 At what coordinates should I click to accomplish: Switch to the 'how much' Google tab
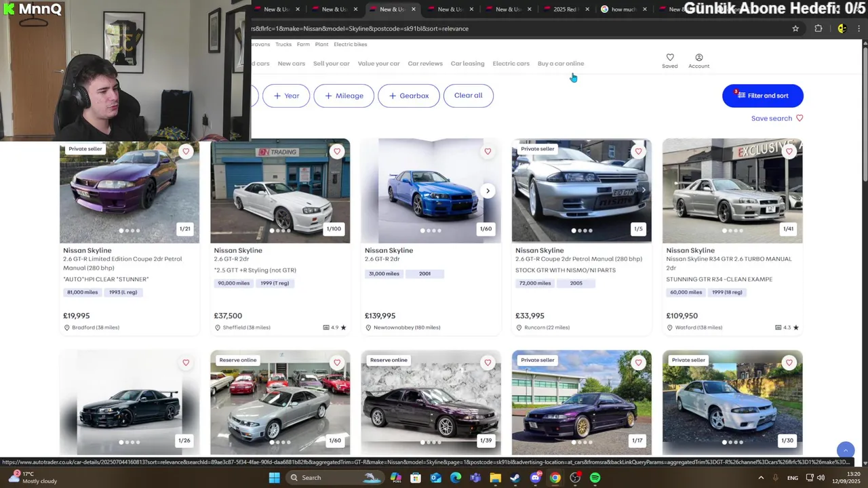tap(621, 9)
